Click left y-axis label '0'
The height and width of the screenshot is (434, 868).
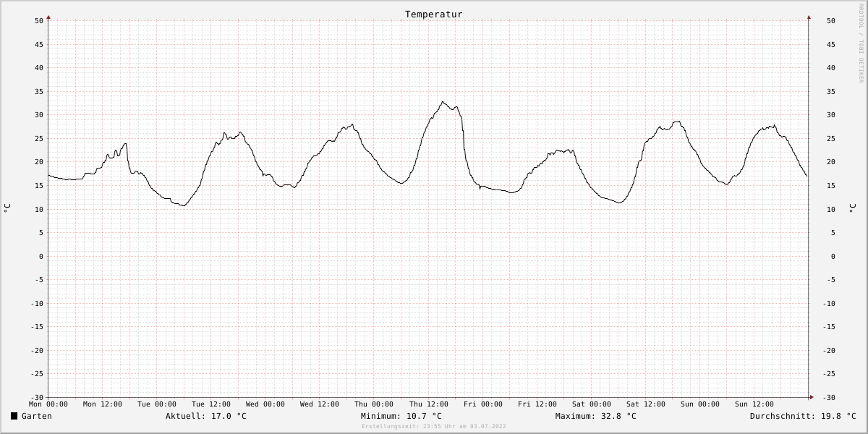41,257
